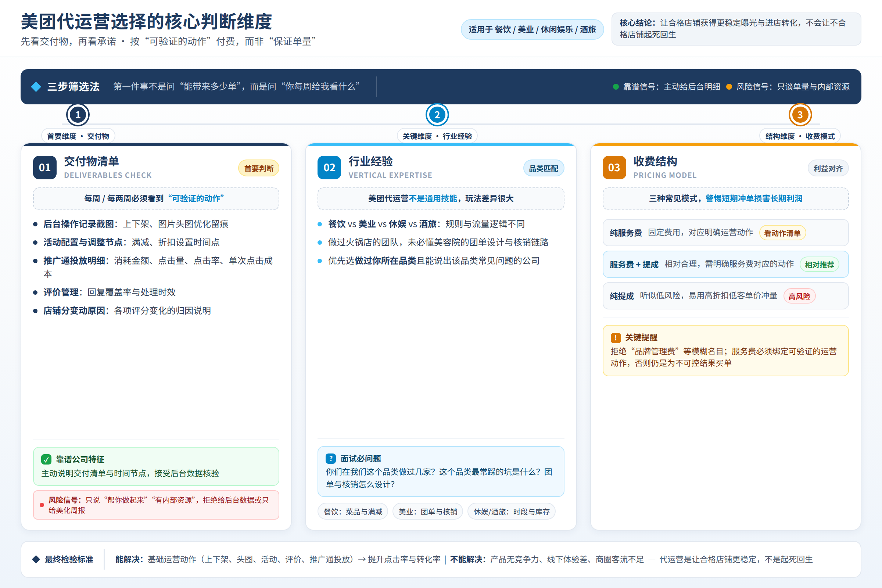The height and width of the screenshot is (588, 882).
Task: Click the 相对推荐 badge
Action: (x=820, y=264)
